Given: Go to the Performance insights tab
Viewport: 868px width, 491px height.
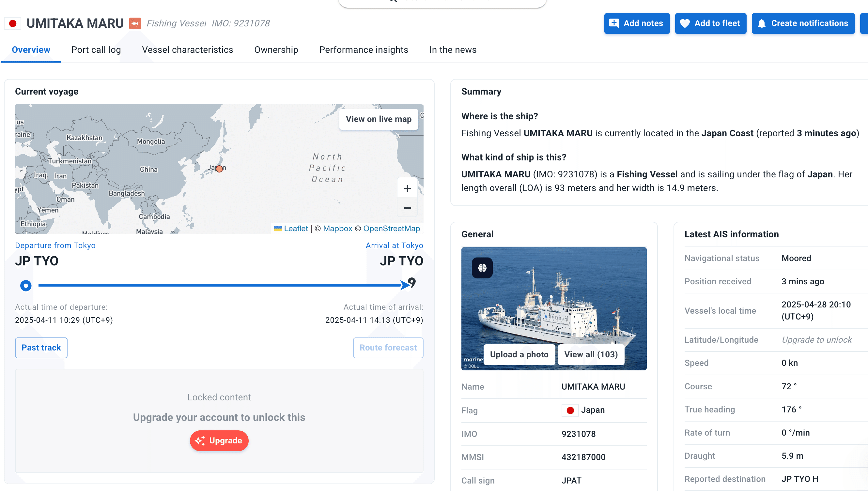Looking at the screenshot, I should 364,50.
